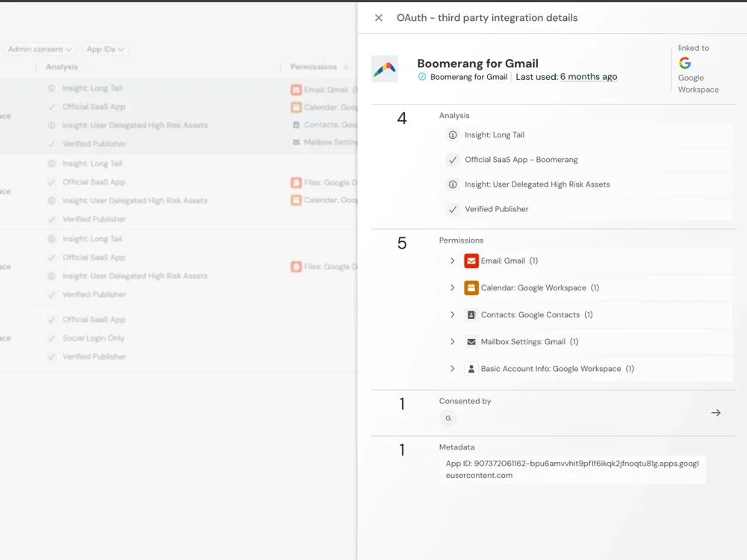Click 'Official SaaS App – Boomerang' text
This screenshot has height=560, width=747.
(x=521, y=160)
